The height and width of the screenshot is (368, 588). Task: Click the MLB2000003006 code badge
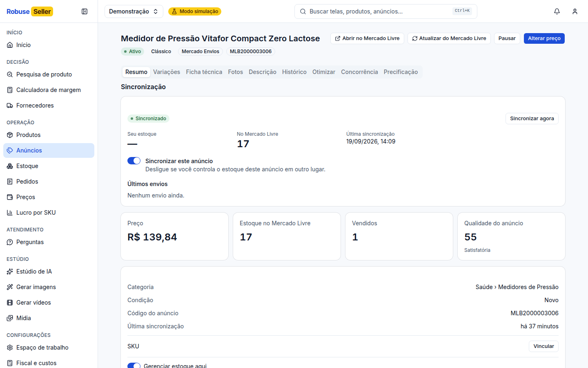point(251,52)
